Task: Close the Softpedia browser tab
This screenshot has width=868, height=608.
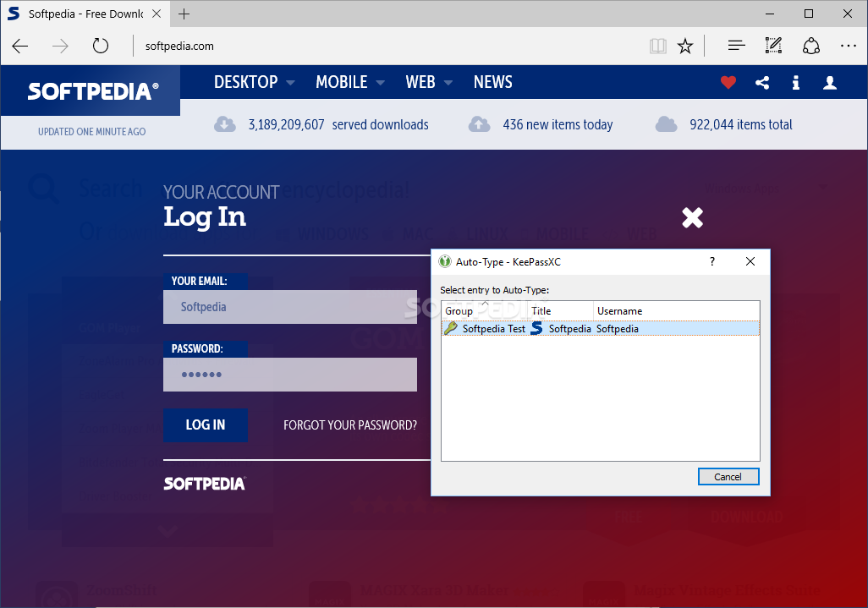Action: 157,14
